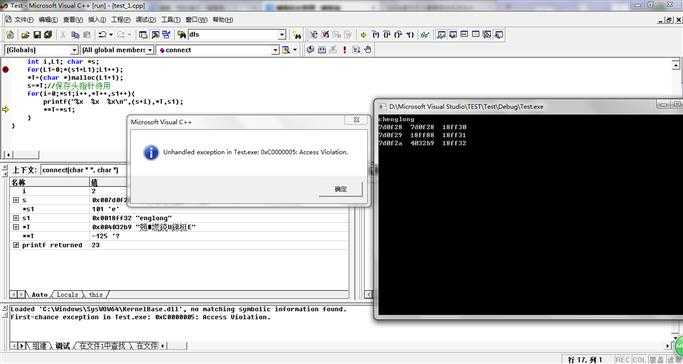Click the Stop Debugging icon
Viewport: 683px width, 364px height.
(x=325, y=34)
